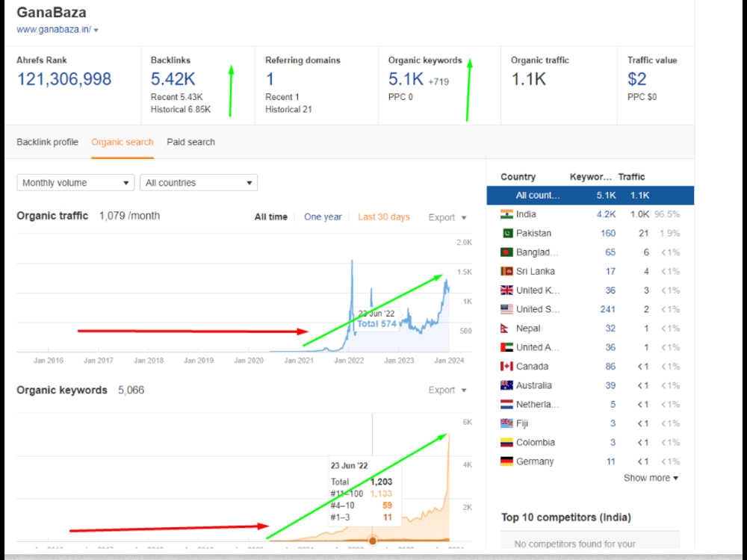
Task: Open Australia keywords count 39
Action: click(x=610, y=386)
